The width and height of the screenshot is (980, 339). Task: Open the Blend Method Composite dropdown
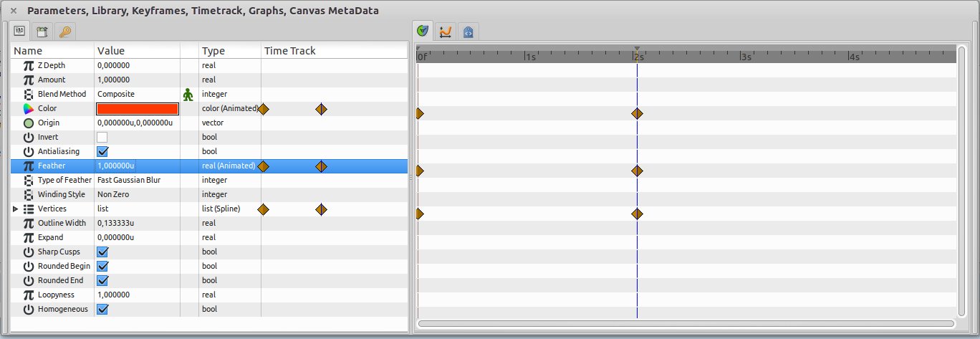[x=137, y=94]
